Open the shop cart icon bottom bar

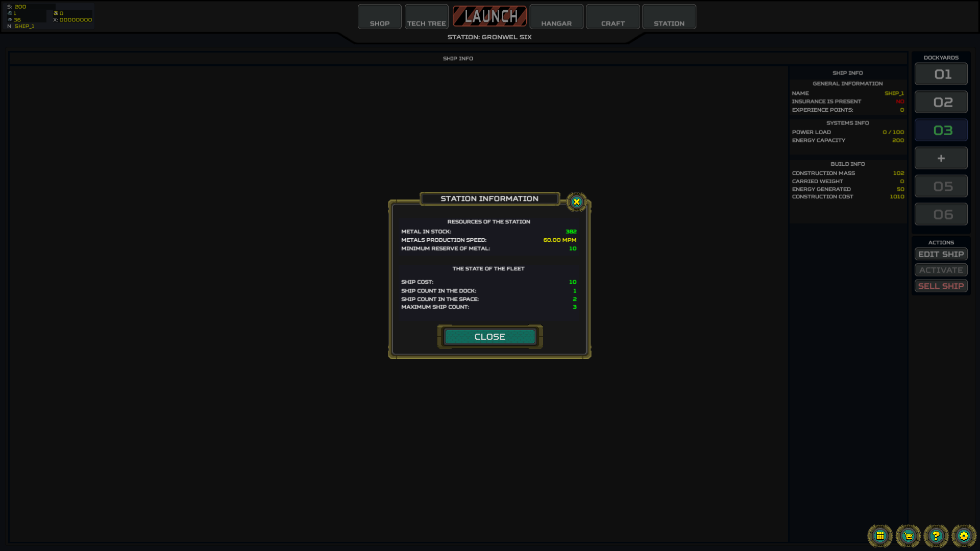click(x=908, y=536)
